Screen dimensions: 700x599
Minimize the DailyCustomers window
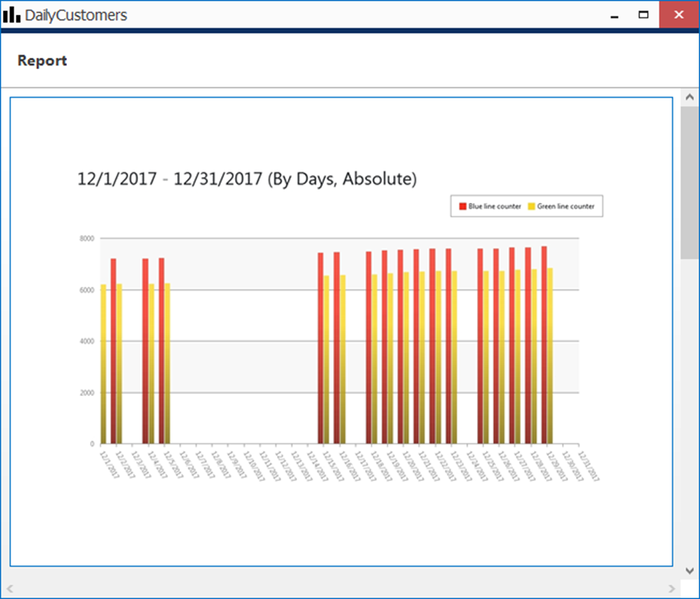tap(615, 15)
